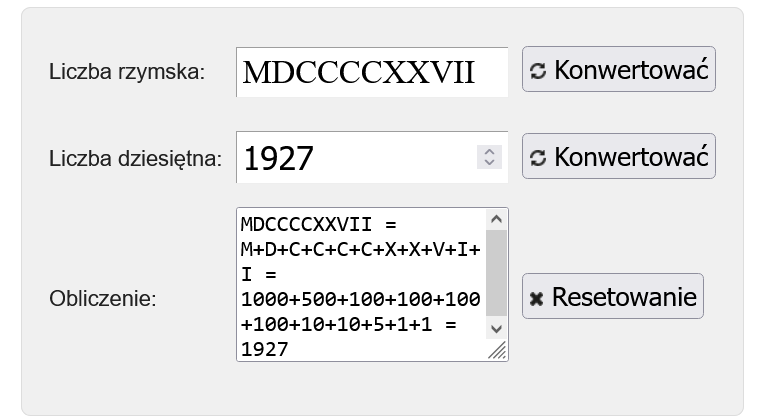Click the final 1927 result line in calculation
Viewport: 766px width, 416px height.
(265, 348)
